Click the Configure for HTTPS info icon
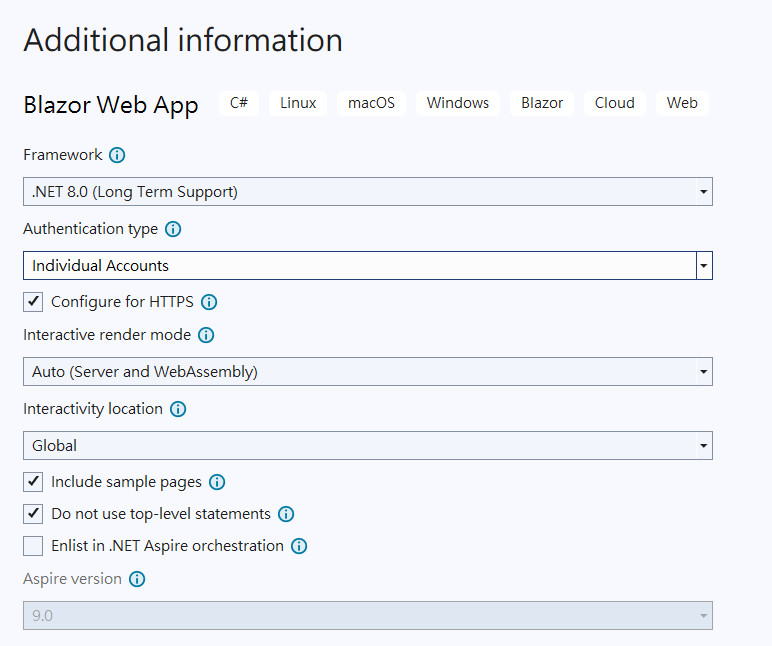The width and height of the screenshot is (772, 646). pos(209,302)
